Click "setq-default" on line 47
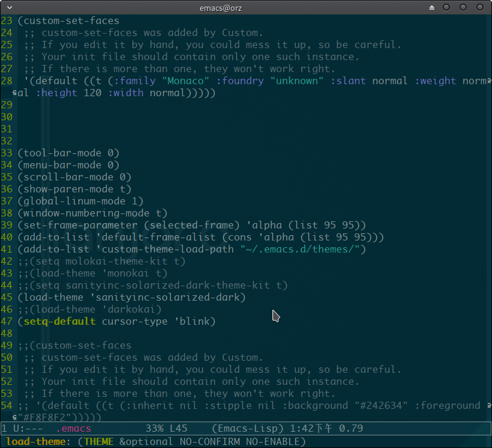Image resolution: width=492 pixels, height=448 pixels. click(x=60, y=321)
